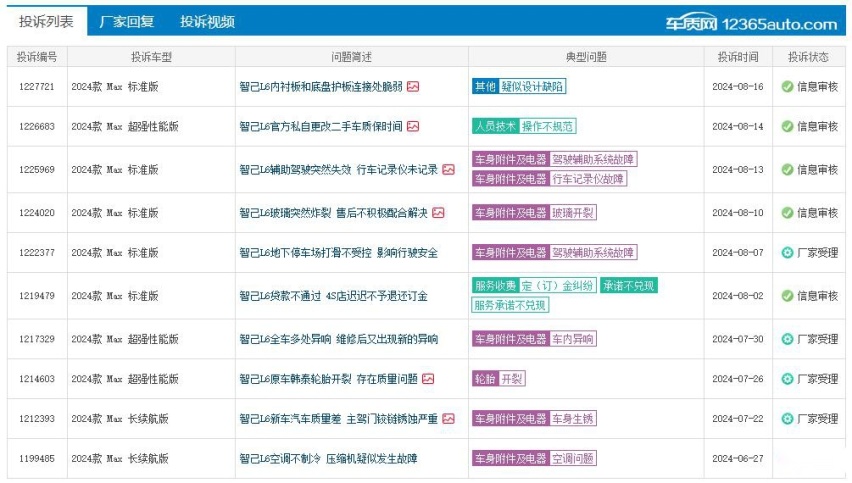The height and width of the screenshot is (483, 852).
Task: Open complaint 智己L6内衬板和底盘护板连接处脆弱
Action: point(321,86)
